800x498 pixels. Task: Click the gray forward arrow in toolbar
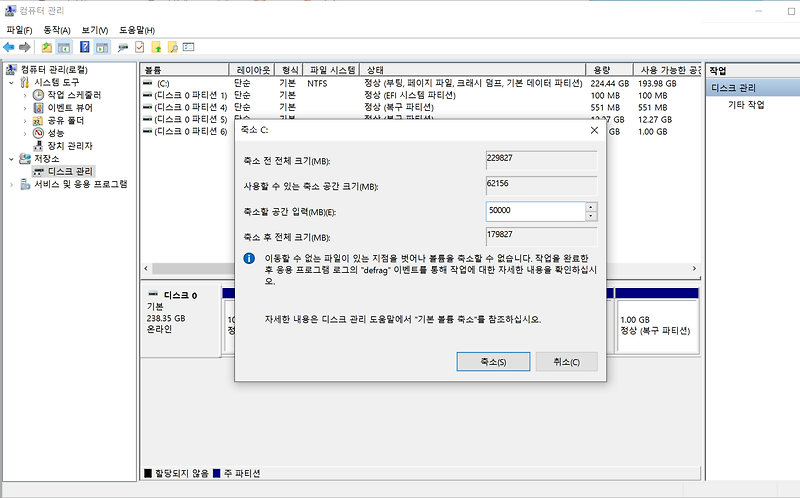pyautogui.click(x=24, y=47)
